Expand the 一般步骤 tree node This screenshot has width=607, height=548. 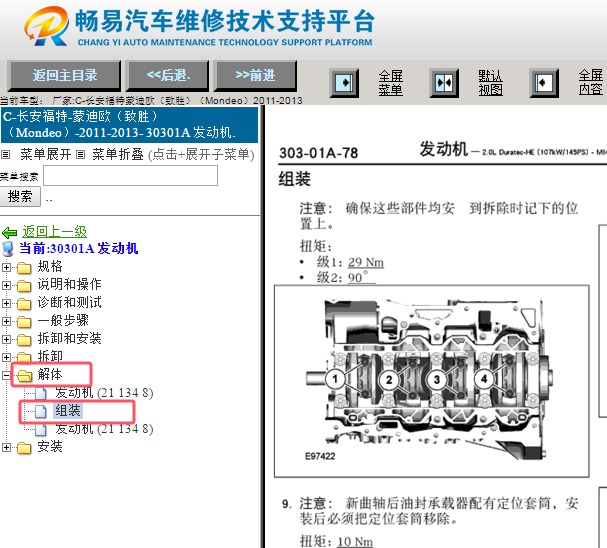click(x=6, y=322)
